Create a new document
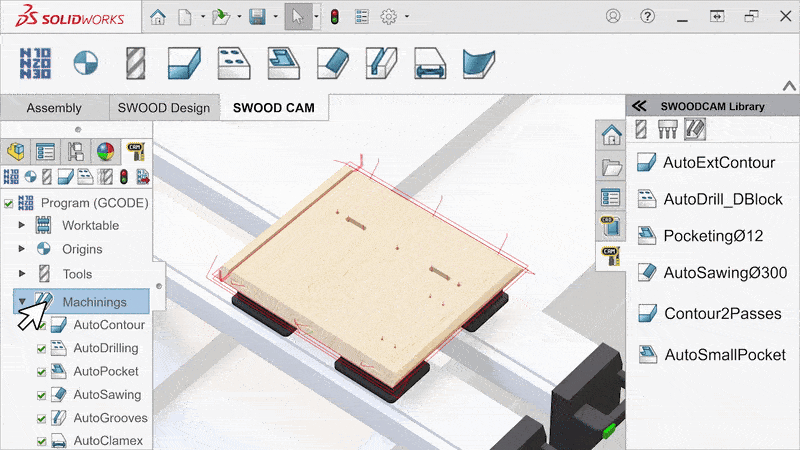The width and height of the screenshot is (800, 450). click(185, 17)
